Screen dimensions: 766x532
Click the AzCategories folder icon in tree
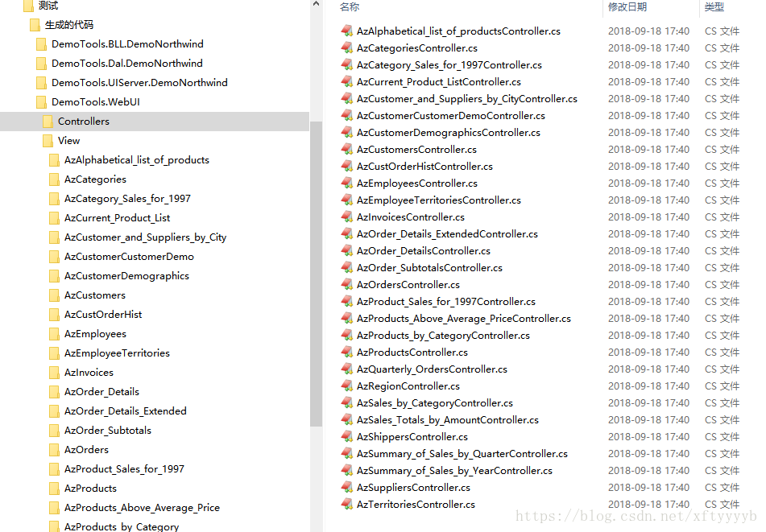54,179
